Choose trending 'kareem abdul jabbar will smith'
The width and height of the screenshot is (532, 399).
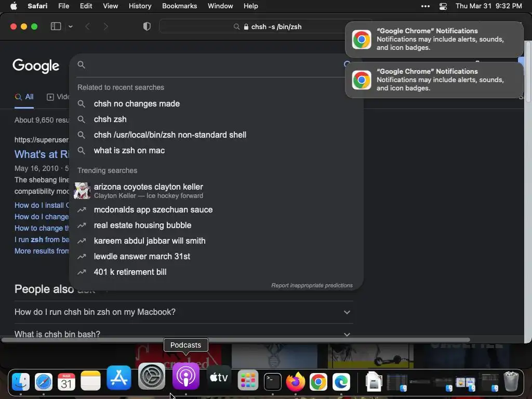216,241
